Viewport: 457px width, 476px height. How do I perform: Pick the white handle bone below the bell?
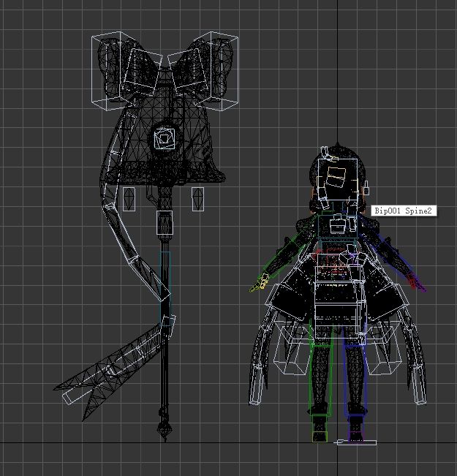(x=165, y=222)
